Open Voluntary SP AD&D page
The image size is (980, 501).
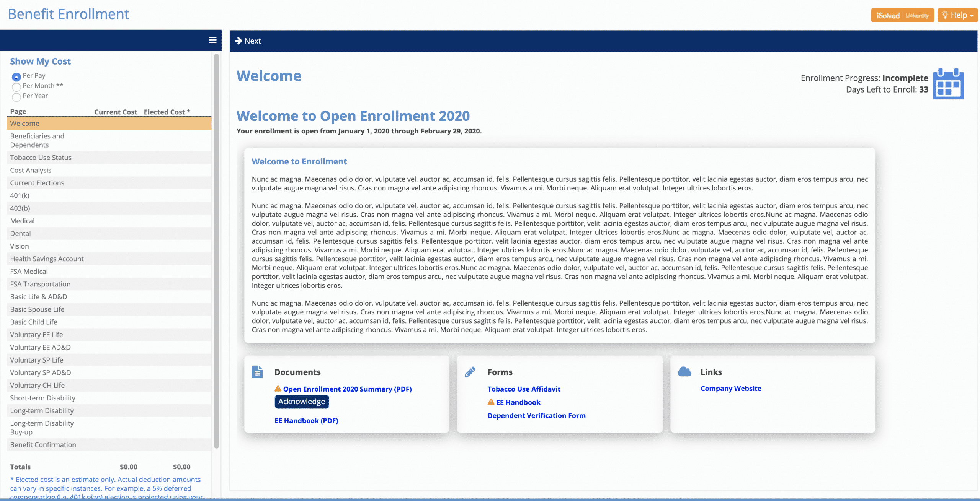(x=109, y=372)
